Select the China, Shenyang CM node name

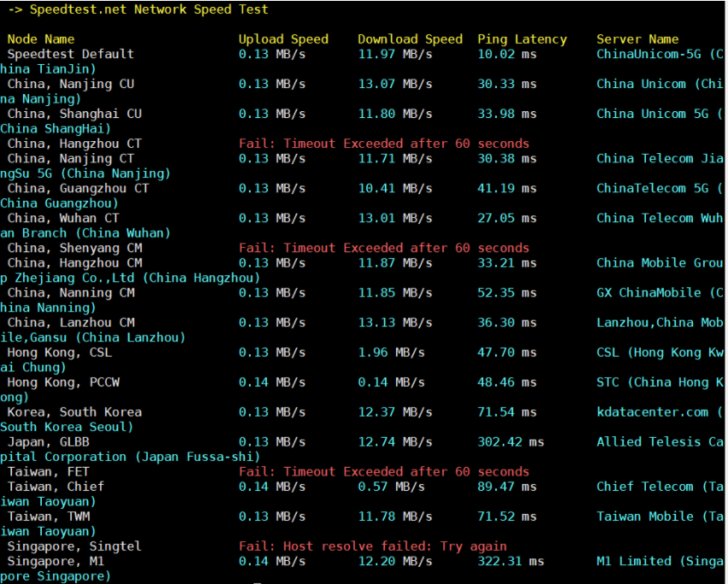coord(74,248)
